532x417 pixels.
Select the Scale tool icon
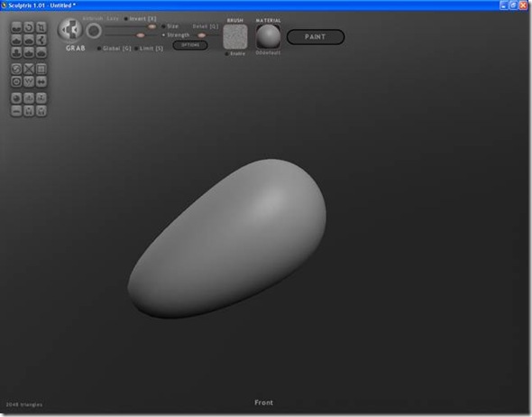(41, 27)
